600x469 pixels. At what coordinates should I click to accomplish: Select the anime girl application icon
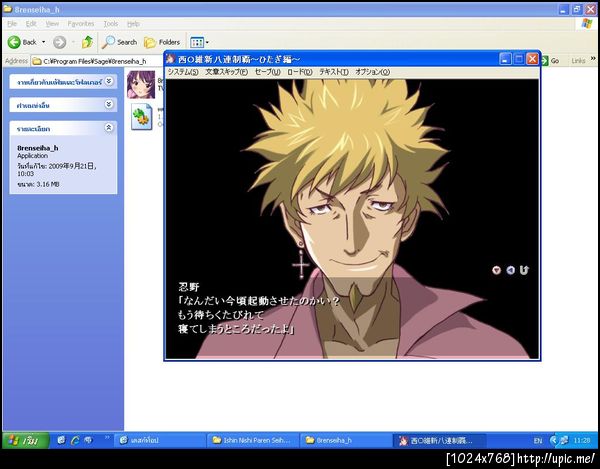click(x=141, y=85)
